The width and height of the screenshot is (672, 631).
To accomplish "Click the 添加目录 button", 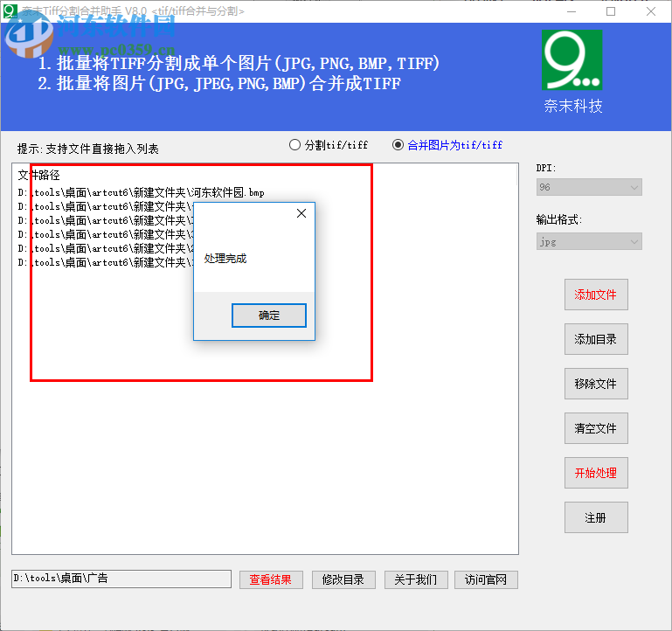I will tap(596, 339).
